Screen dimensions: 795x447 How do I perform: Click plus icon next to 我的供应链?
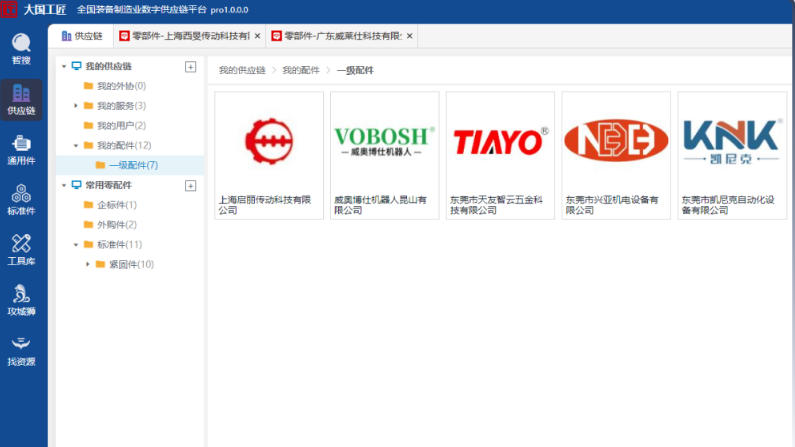point(191,66)
